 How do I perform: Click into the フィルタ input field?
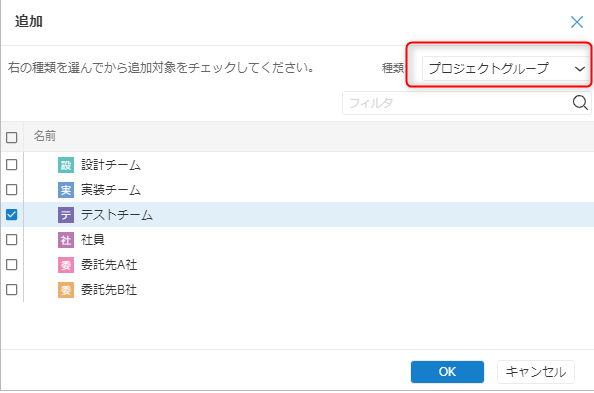[457, 103]
